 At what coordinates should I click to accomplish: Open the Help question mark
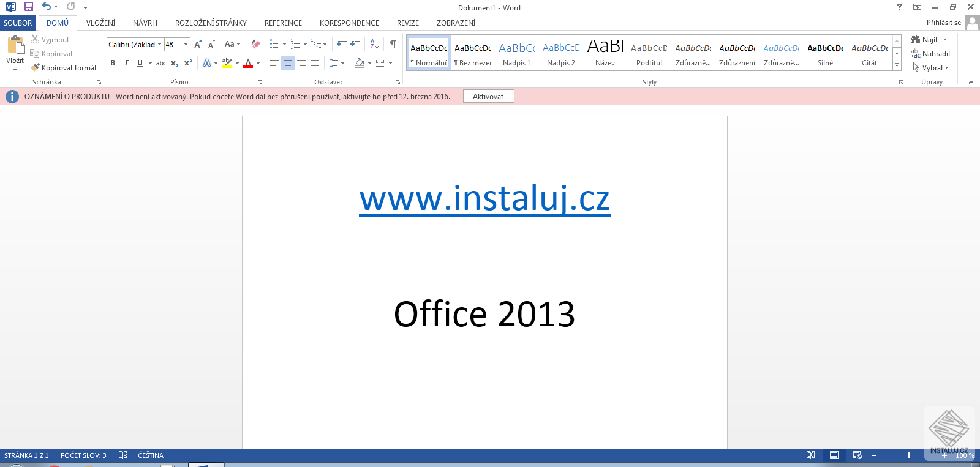pyautogui.click(x=899, y=7)
